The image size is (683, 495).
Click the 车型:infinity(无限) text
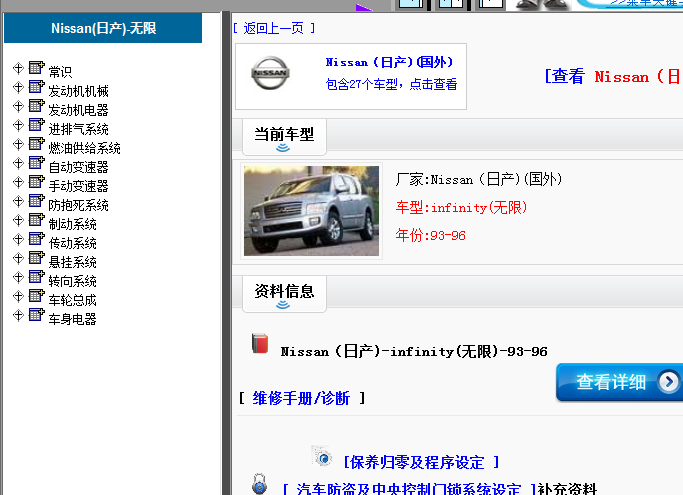461,207
